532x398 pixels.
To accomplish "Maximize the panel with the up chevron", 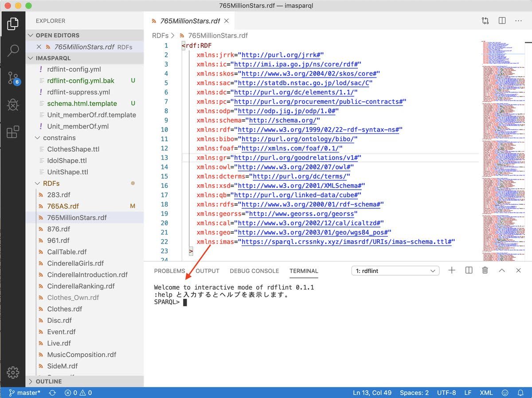I will pyautogui.click(x=502, y=270).
